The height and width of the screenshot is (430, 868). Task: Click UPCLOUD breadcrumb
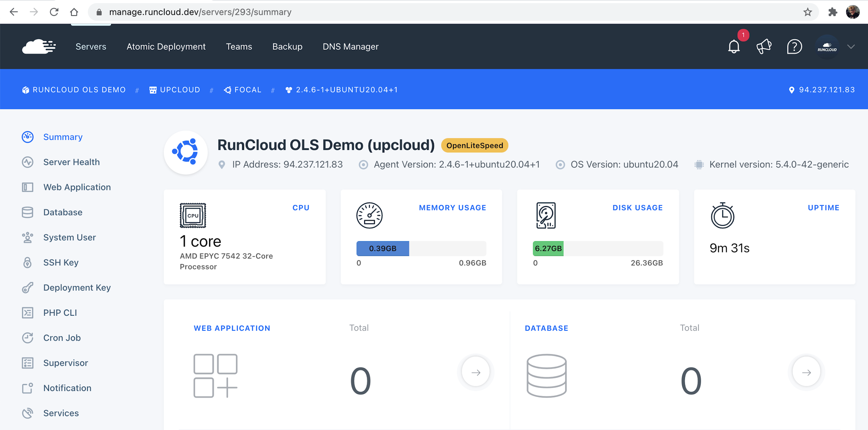tap(175, 90)
